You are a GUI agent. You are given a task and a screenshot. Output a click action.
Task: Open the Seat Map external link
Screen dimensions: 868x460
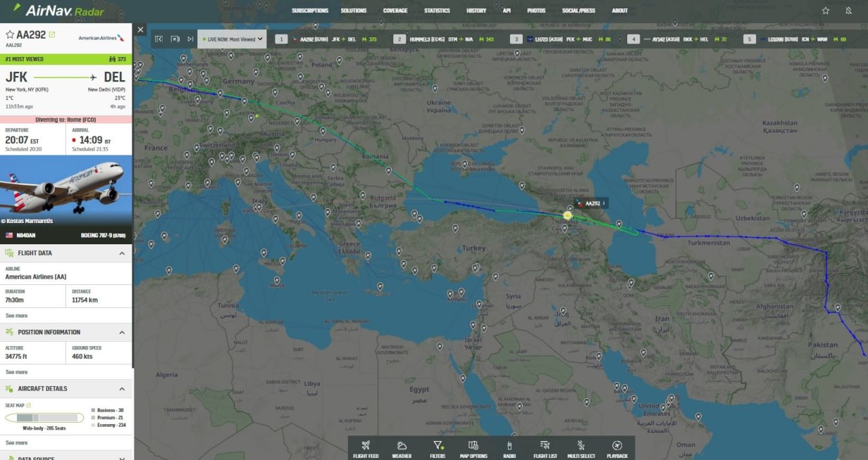click(x=28, y=405)
